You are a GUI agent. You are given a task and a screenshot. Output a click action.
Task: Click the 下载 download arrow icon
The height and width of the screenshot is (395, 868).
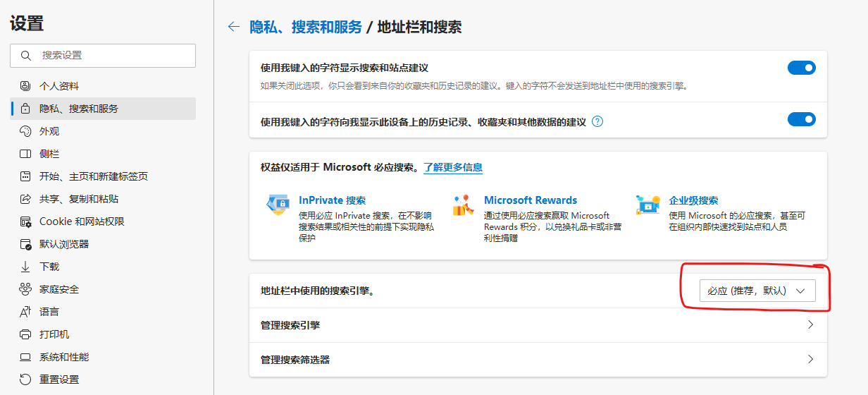25,267
